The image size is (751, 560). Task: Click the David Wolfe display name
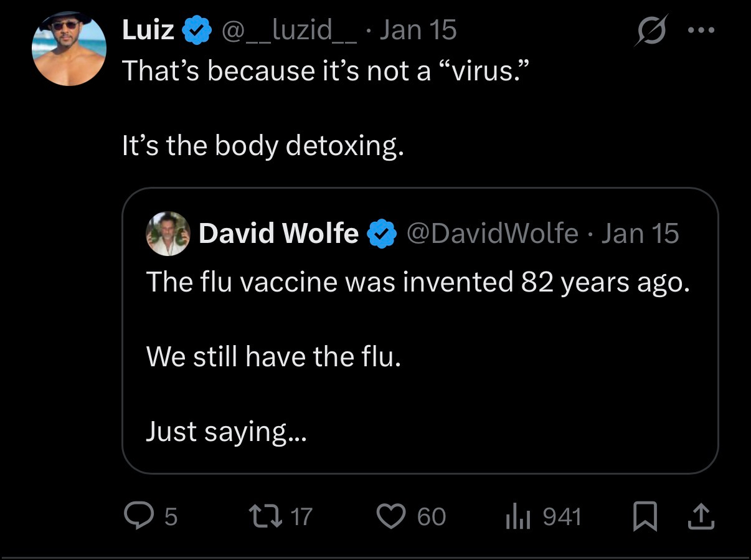coord(278,234)
